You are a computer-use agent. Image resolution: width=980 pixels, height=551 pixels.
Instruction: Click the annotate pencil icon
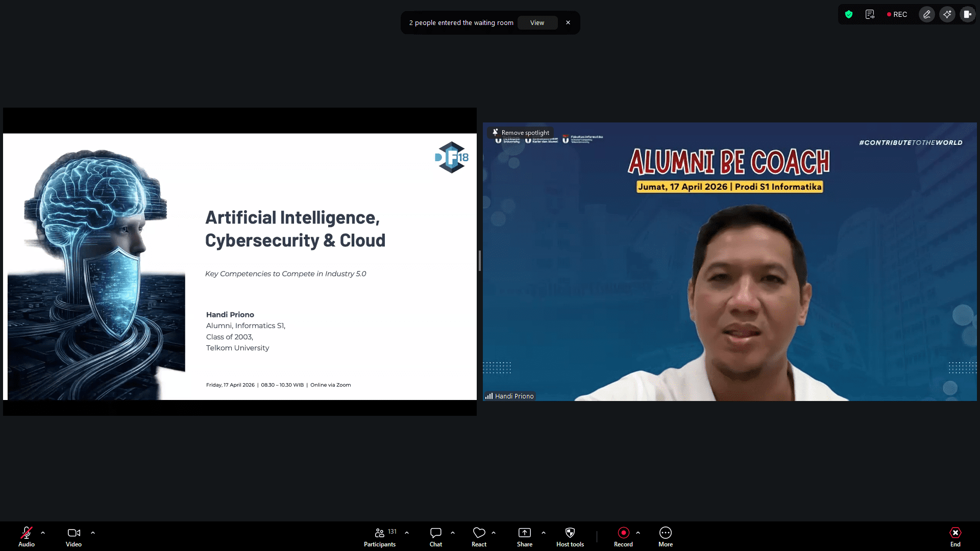coord(927,14)
